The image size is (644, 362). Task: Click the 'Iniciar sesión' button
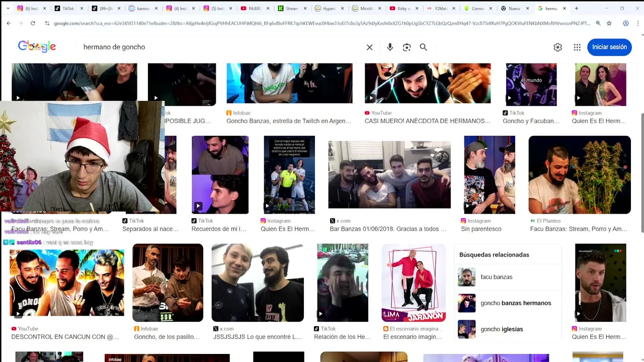(x=609, y=47)
